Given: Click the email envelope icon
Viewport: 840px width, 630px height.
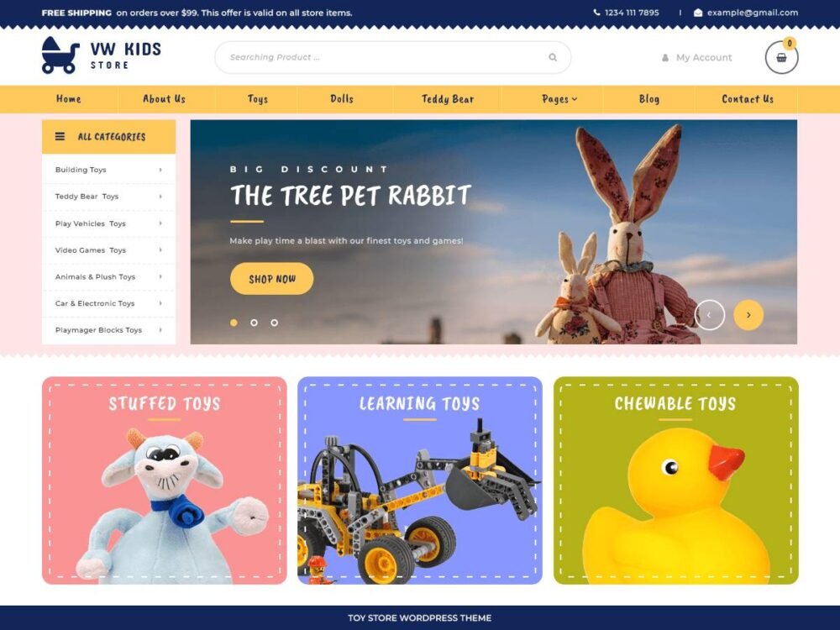Looking at the screenshot, I should click(x=697, y=13).
